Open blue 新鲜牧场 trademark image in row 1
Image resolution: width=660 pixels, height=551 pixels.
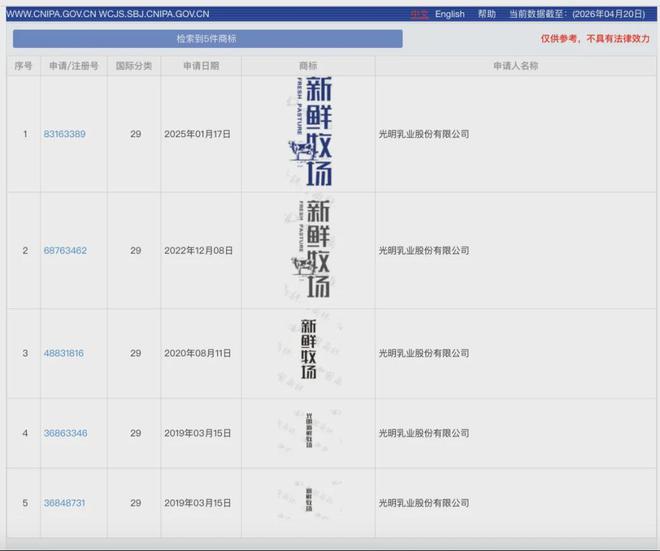311,131
